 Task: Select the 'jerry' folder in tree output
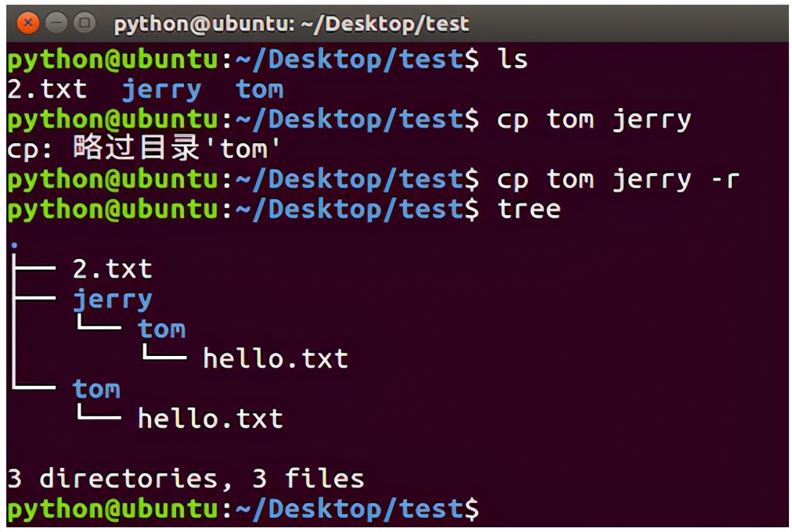pyautogui.click(x=112, y=300)
